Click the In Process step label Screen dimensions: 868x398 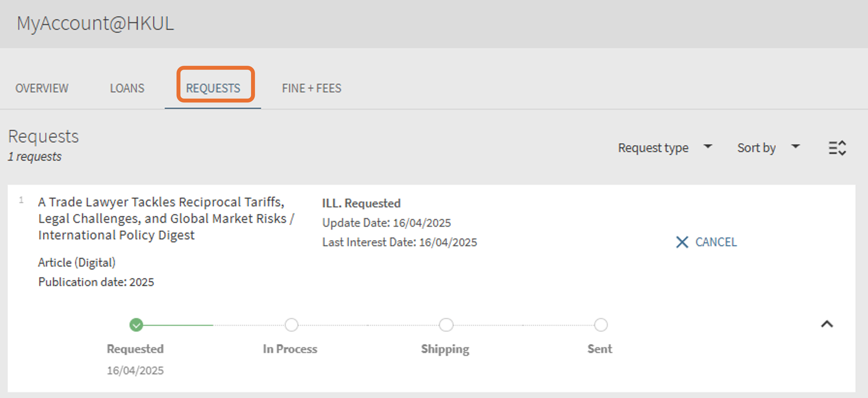[290, 349]
